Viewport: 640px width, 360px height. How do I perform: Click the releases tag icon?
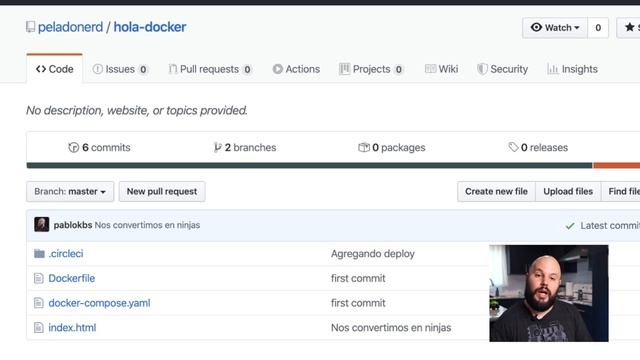[513, 147]
